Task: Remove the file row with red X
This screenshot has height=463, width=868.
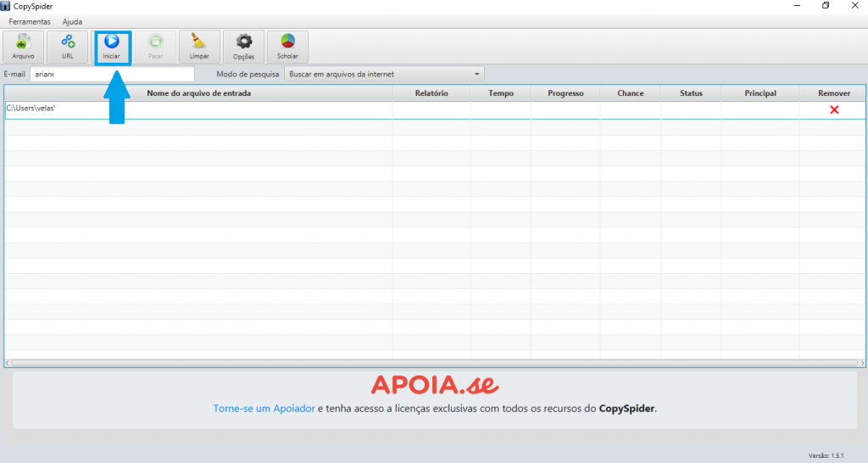Action: pos(834,109)
